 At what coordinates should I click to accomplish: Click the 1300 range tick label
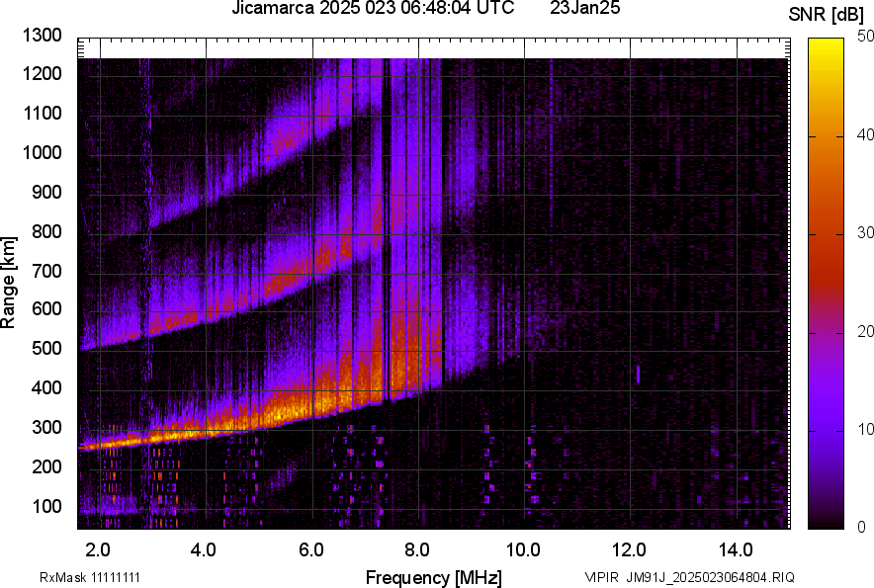click(43, 36)
